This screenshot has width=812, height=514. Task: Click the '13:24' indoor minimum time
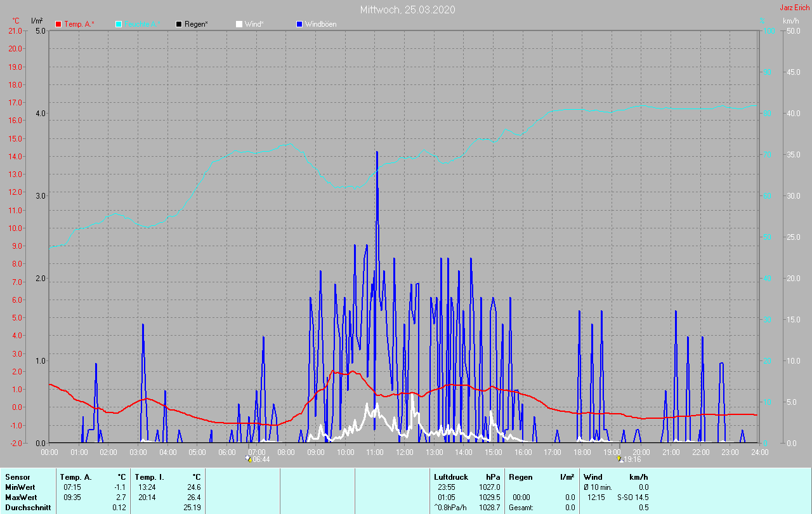(x=147, y=487)
